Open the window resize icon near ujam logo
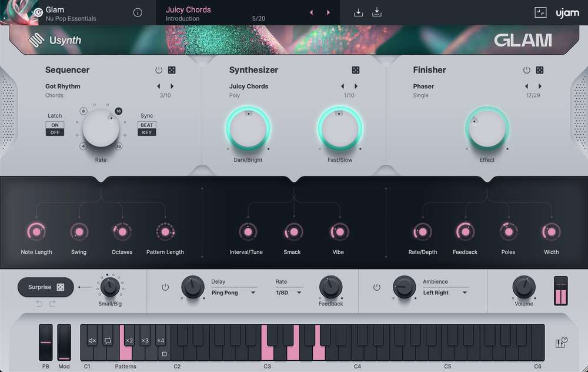 [x=540, y=12]
